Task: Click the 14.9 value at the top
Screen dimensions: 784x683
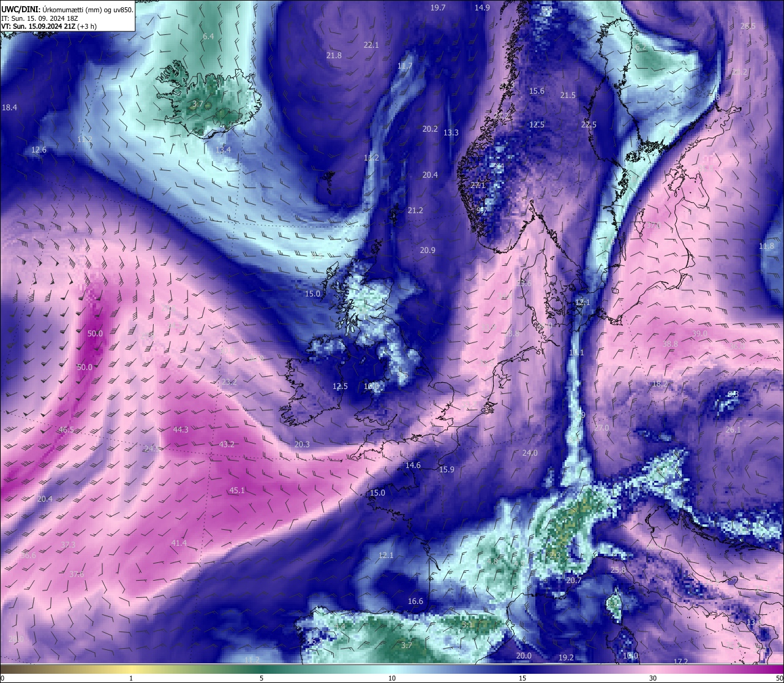Action: click(x=482, y=7)
